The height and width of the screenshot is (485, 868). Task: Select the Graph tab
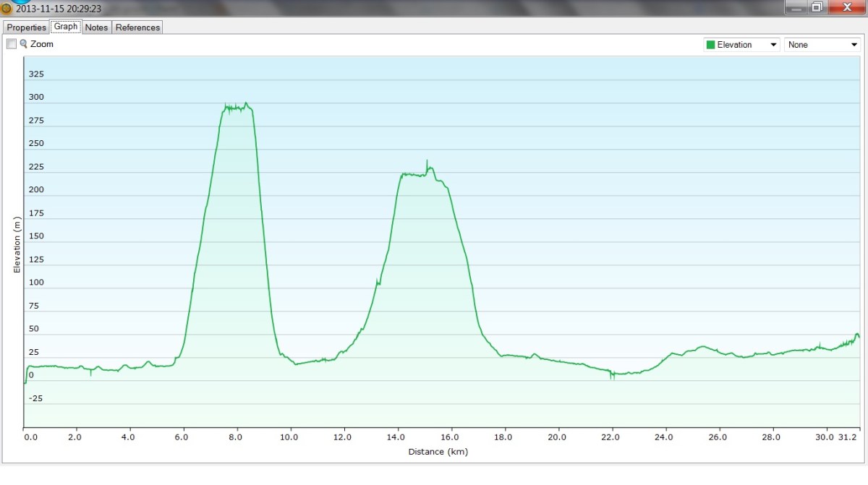[x=66, y=27]
